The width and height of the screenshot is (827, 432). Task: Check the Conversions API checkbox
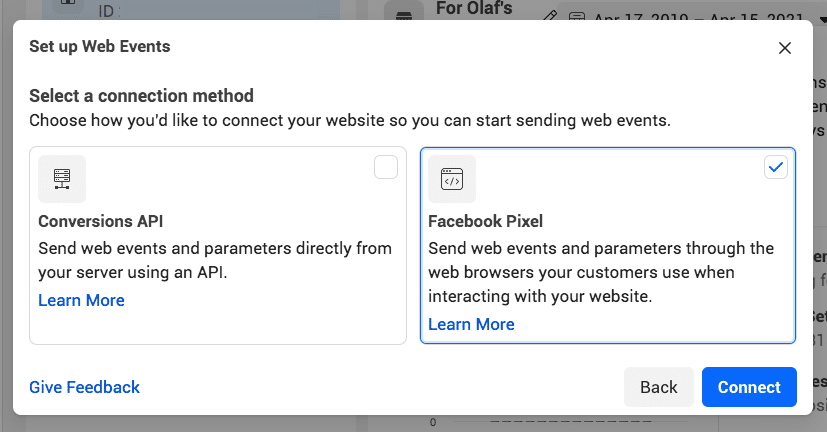point(386,167)
